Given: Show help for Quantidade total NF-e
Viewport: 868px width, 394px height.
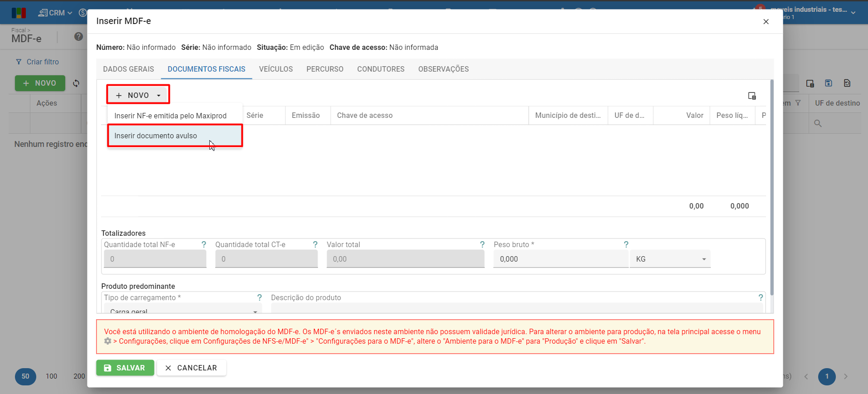Looking at the screenshot, I should click(x=204, y=244).
